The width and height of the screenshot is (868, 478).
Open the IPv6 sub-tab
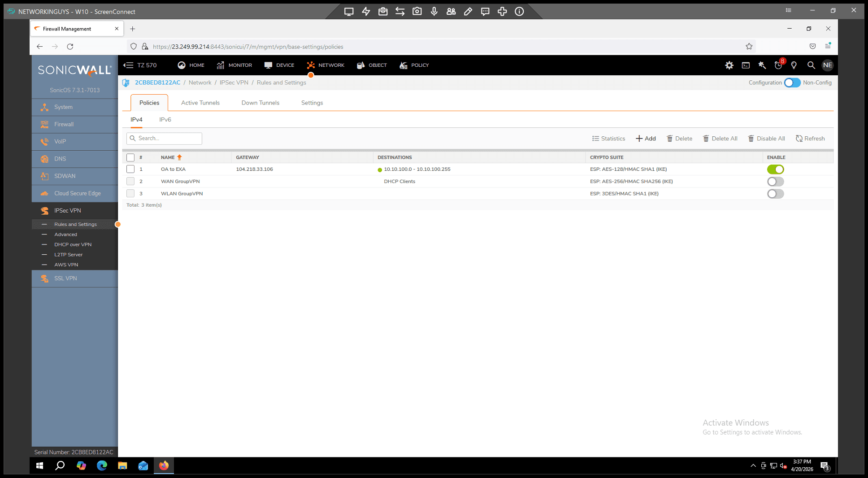point(165,120)
